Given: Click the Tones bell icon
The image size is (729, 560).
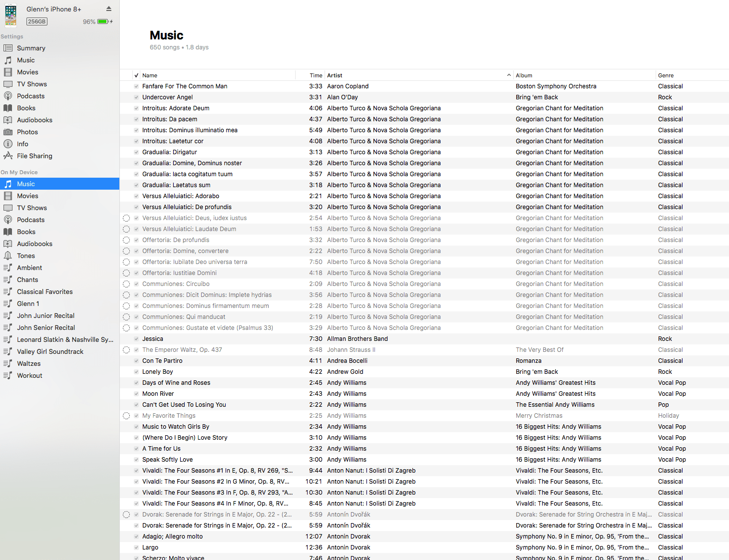Looking at the screenshot, I should tap(8, 256).
